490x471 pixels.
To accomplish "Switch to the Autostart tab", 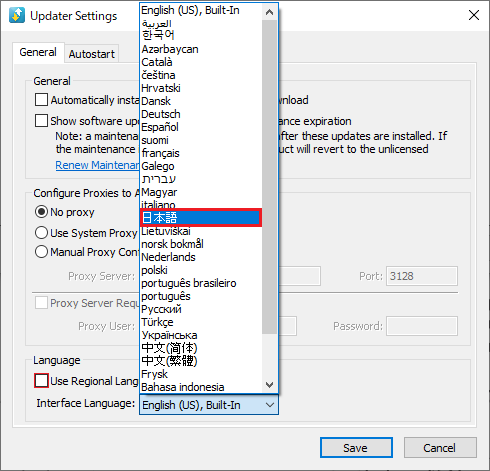I will [92, 54].
